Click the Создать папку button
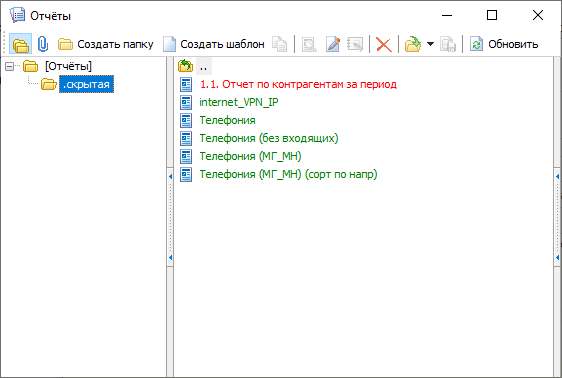562x378 pixels. [106, 44]
